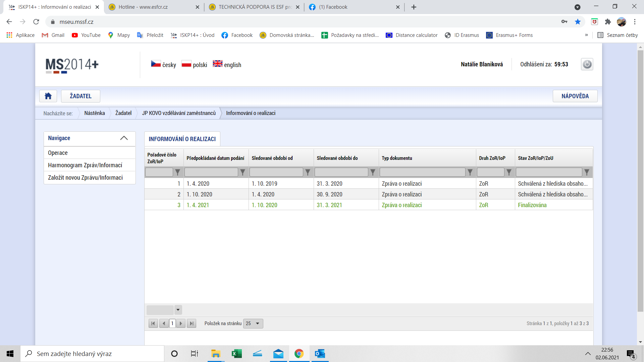644x362 pixels.
Task: Collapse the Navigace panel
Action: click(x=124, y=138)
